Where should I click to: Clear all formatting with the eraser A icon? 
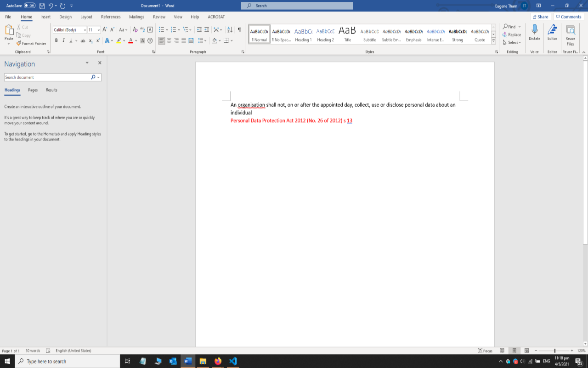[135, 29]
